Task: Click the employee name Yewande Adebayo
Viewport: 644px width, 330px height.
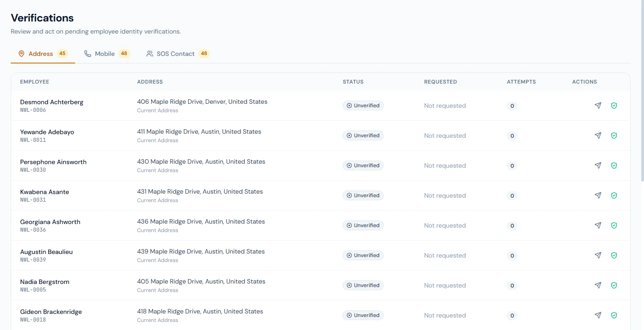Action: tap(47, 132)
